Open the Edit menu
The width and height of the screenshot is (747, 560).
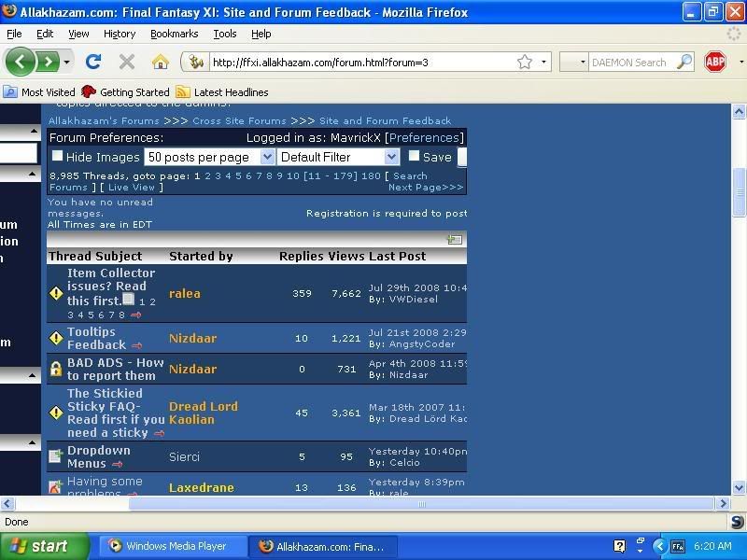(x=45, y=34)
